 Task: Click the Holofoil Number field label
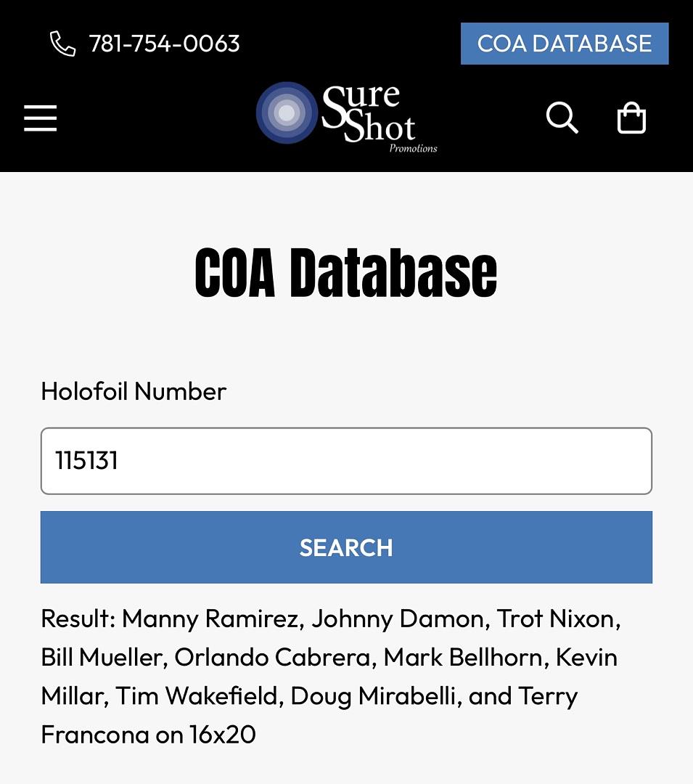point(134,391)
